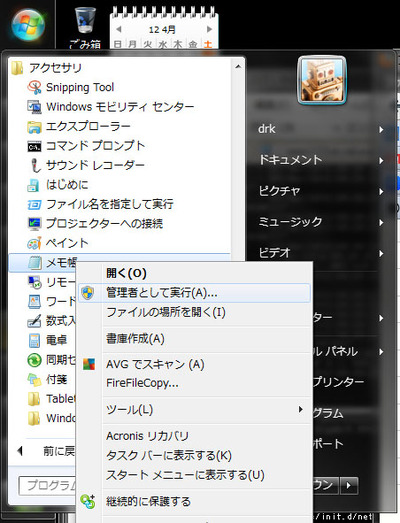Launch サウンド レコーダー microphone icon
The image size is (400, 523).
pyautogui.click(x=35, y=165)
